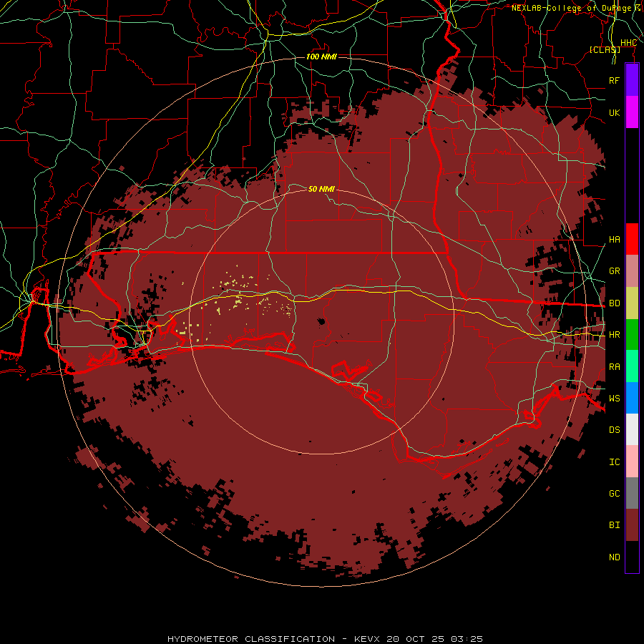Click the HR green legend swatch
Screen dimensions: 644x644
(x=632, y=335)
